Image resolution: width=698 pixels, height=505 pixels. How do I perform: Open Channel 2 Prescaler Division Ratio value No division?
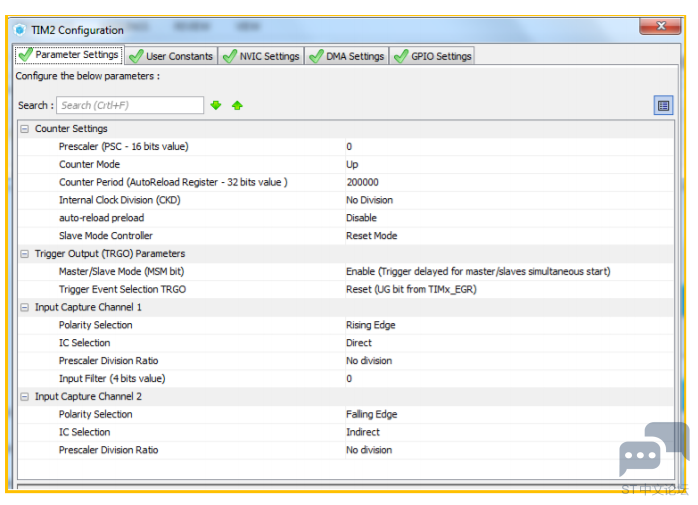coord(369,450)
